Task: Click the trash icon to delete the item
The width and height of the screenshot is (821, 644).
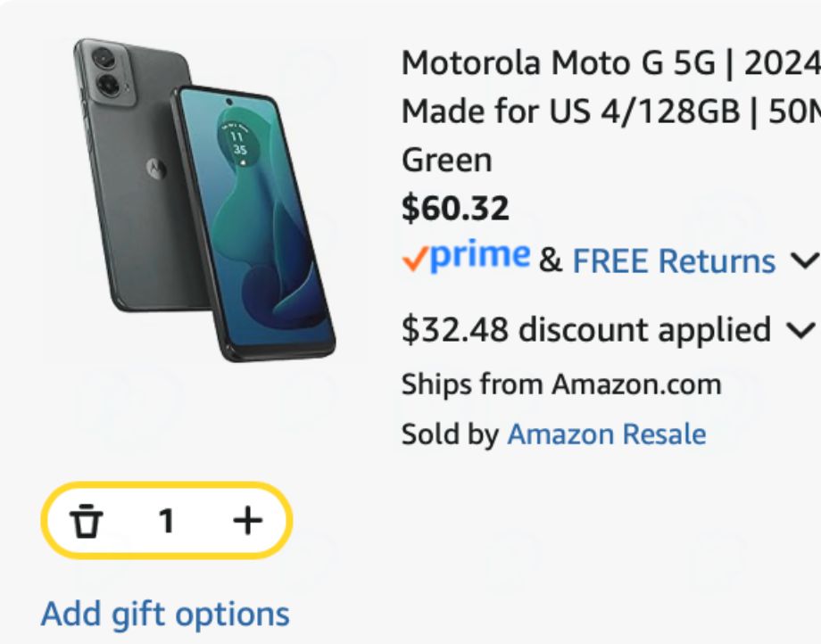Action: [x=86, y=521]
